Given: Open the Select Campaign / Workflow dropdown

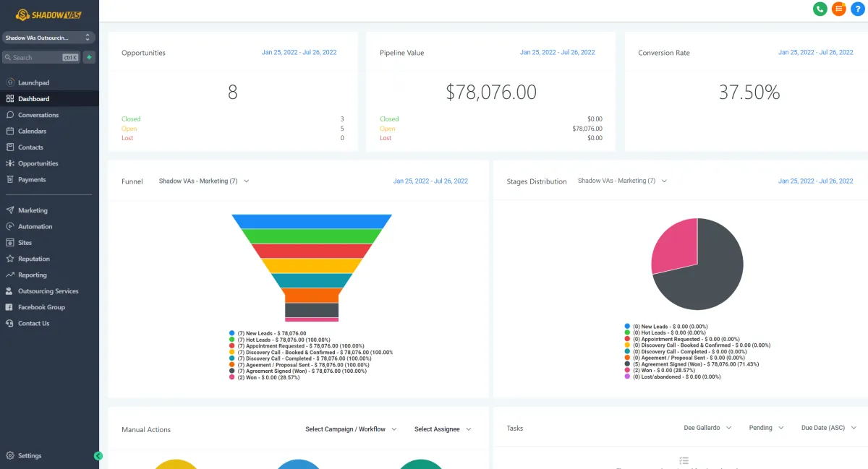Looking at the screenshot, I should [351, 429].
